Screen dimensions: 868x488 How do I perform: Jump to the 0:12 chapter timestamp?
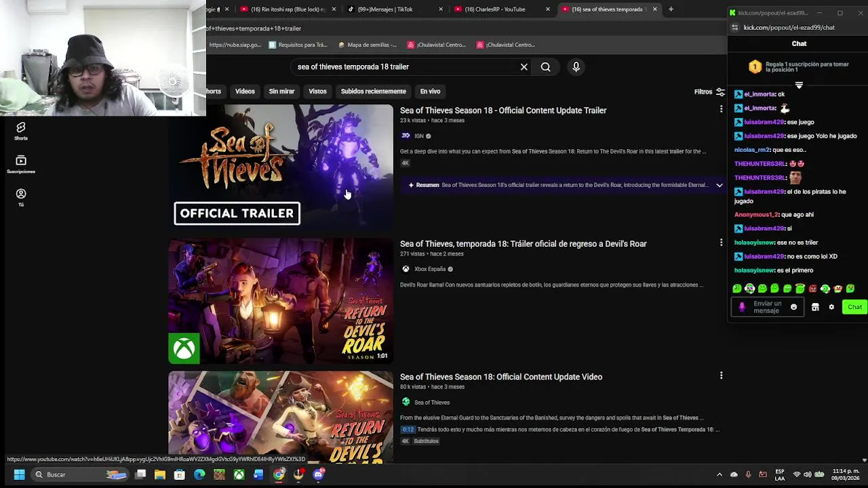[x=408, y=430]
